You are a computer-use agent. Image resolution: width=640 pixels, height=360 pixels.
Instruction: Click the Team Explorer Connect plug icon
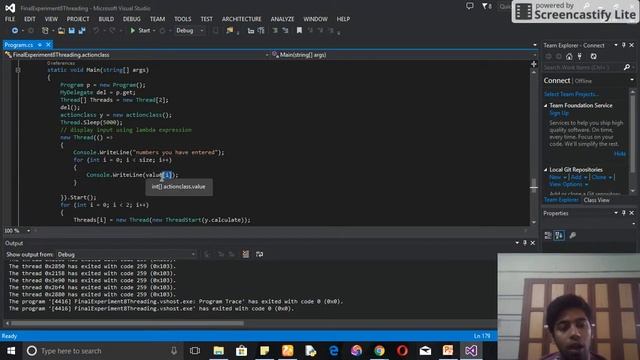coord(580,57)
